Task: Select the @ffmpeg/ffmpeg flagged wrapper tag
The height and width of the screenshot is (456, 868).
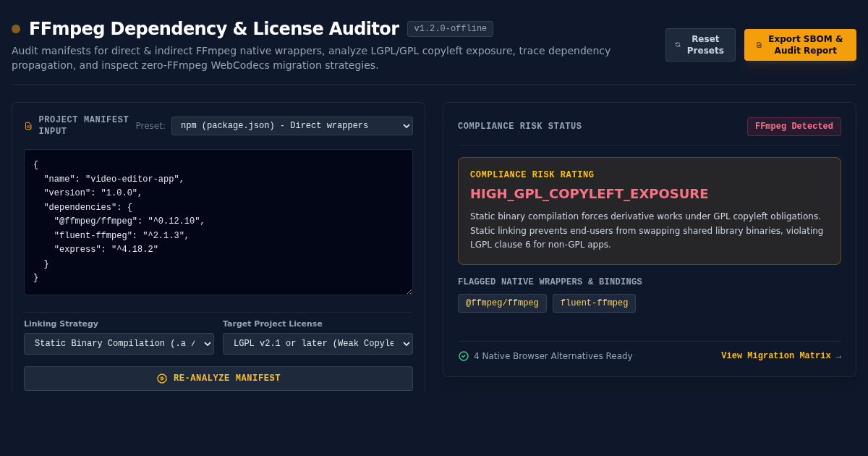Action: tap(502, 303)
